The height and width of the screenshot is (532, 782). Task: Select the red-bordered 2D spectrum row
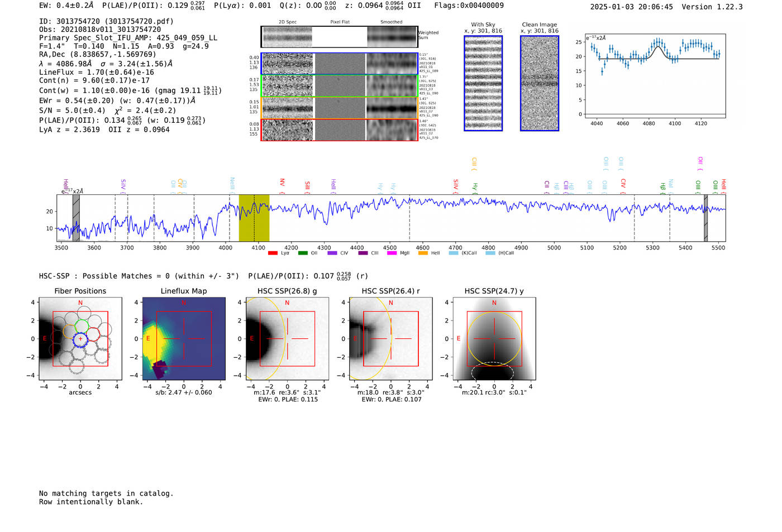tap(340, 130)
